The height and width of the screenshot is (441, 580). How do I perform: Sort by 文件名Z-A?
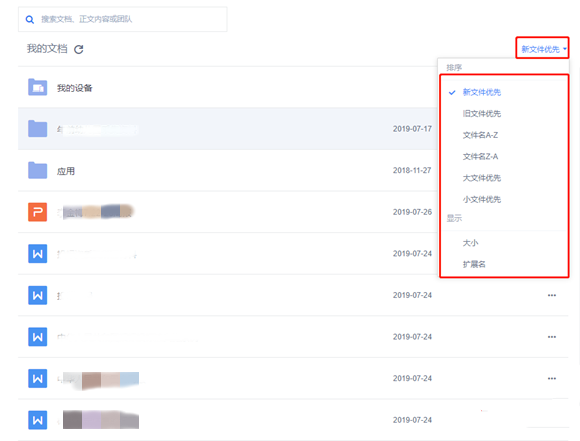(x=480, y=156)
